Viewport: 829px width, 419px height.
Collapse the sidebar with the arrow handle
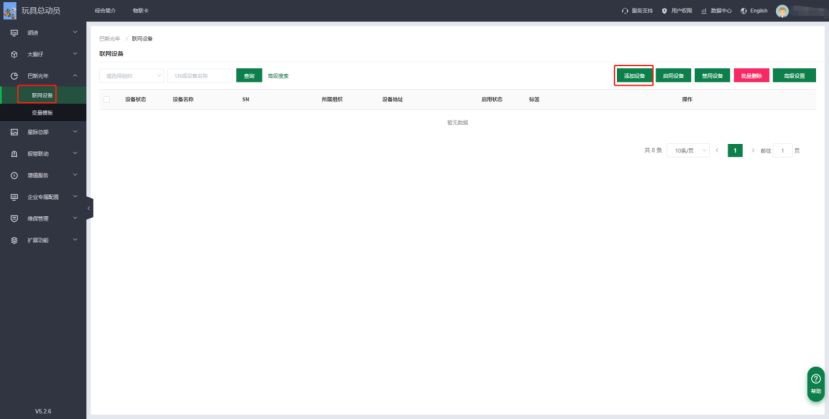(x=89, y=207)
